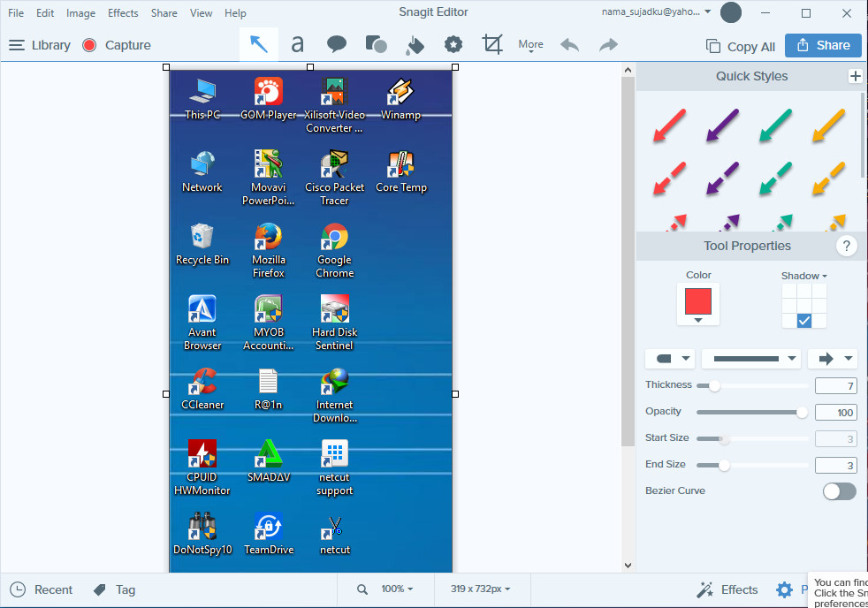Select the Arrow tool in toolbar
The height and width of the screenshot is (608, 868).
point(258,44)
